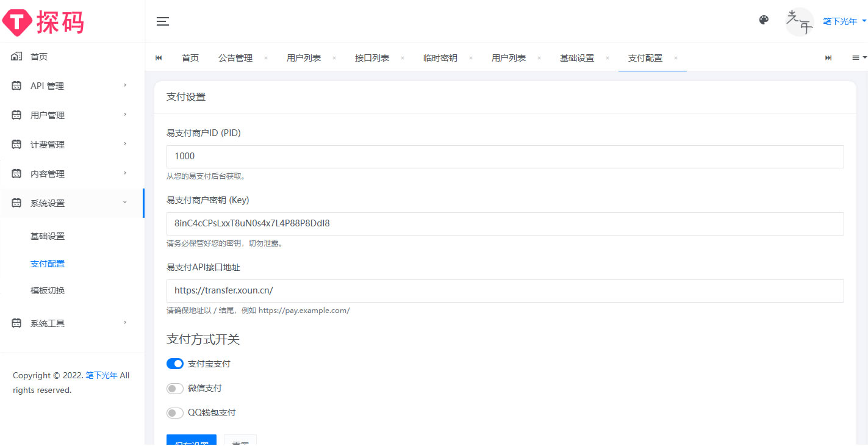
Task: Open the theme palette icon
Action: click(x=764, y=20)
